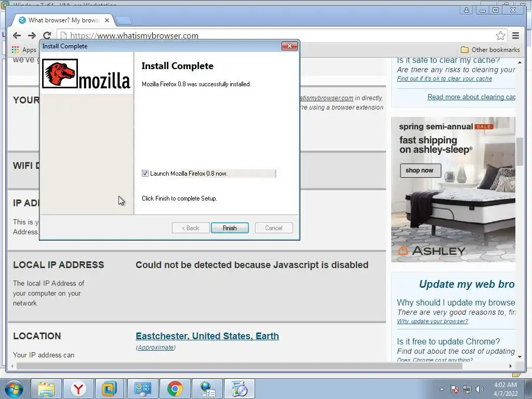Click the volume speaker tray icon

click(x=480, y=389)
